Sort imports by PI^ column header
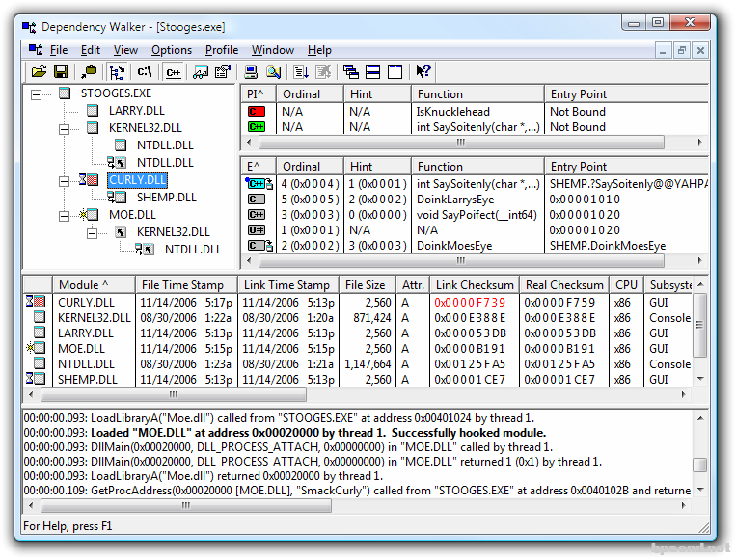The width and height of the screenshot is (736, 560). [259, 94]
